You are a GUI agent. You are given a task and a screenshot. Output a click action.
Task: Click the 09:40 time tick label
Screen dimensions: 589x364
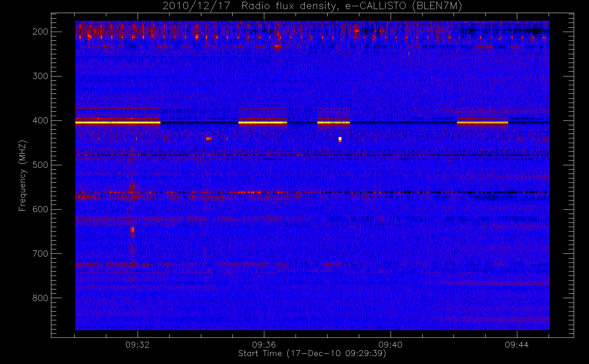click(390, 345)
